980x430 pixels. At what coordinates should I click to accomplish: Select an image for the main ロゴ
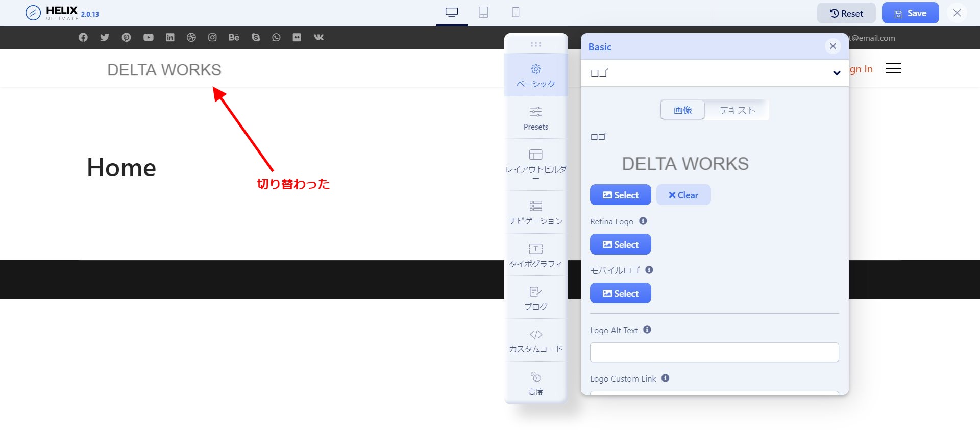tap(620, 195)
